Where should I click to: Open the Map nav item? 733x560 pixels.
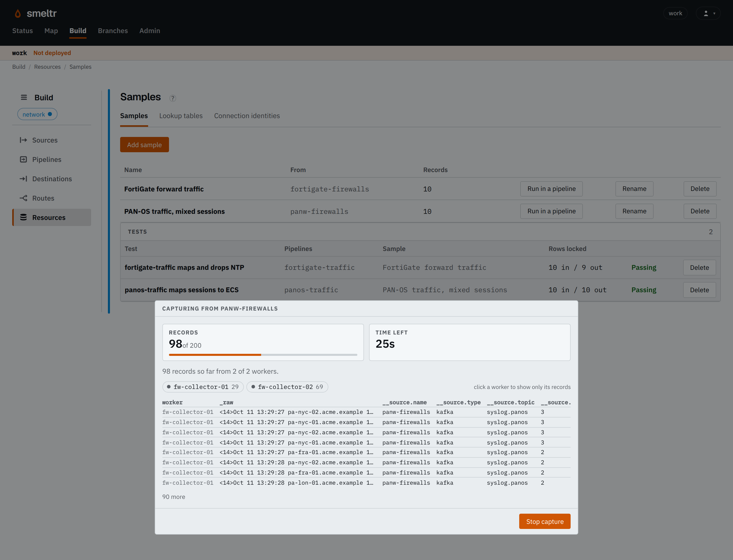point(51,31)
